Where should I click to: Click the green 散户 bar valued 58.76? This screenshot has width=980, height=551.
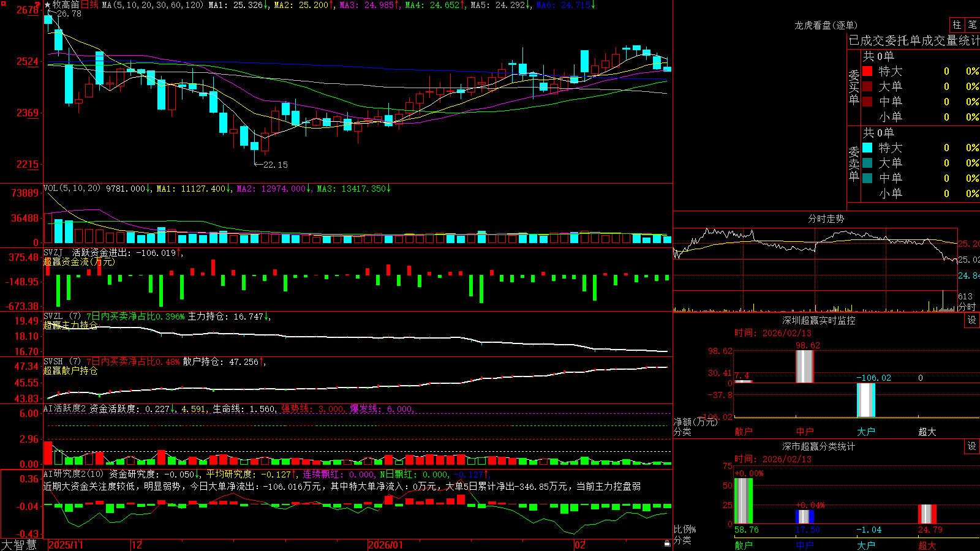(744, 501)
